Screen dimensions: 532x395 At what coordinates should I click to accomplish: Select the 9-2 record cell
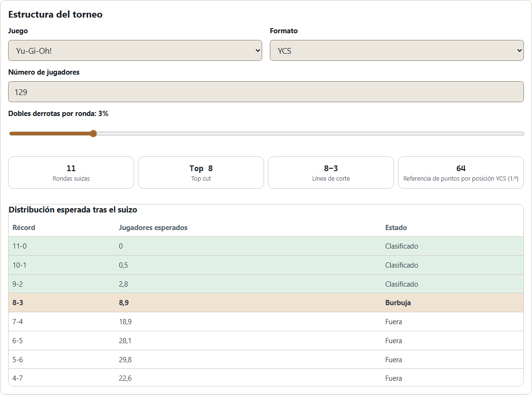18,284
